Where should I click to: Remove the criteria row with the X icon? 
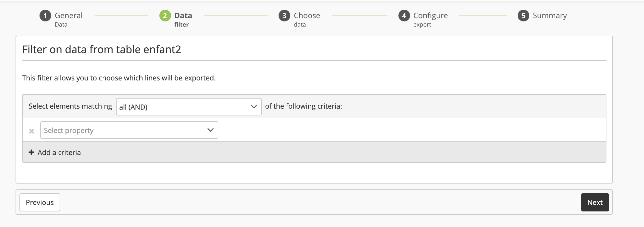point(32,131)
